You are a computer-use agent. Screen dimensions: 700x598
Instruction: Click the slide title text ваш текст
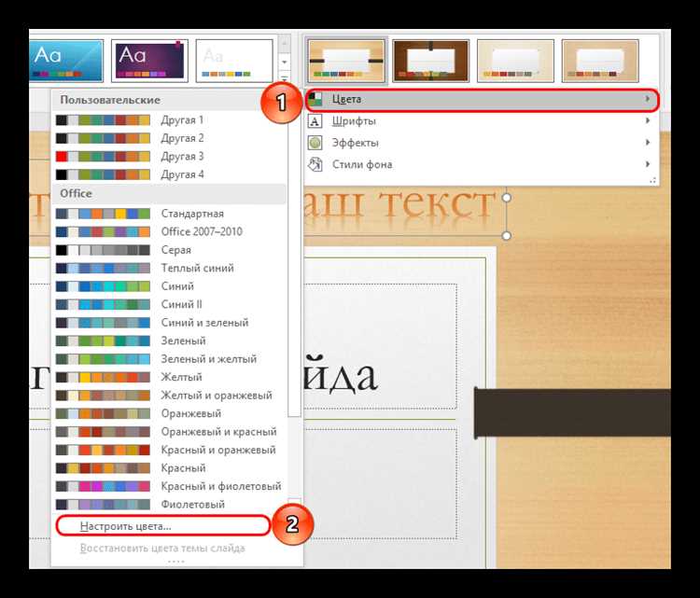399,206
